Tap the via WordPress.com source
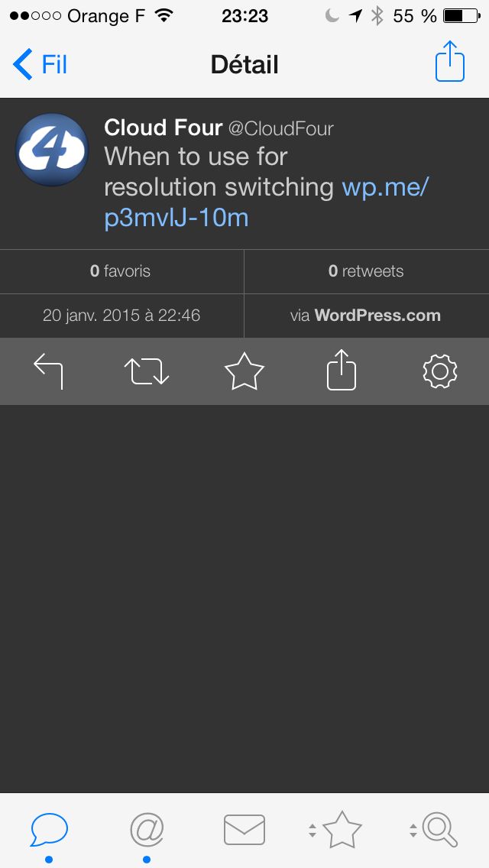Image resolution: width=489 pixels, height=868 pixels. [365, 316]
